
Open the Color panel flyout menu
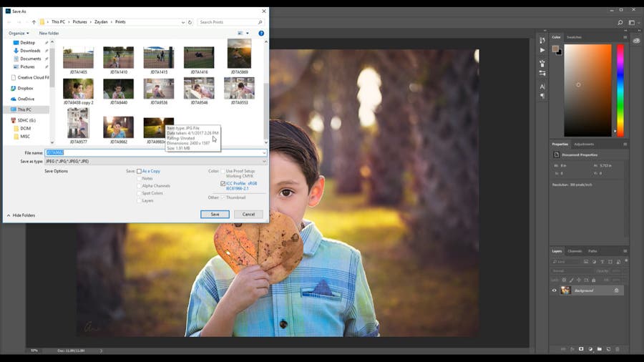[x=625, y=37]
